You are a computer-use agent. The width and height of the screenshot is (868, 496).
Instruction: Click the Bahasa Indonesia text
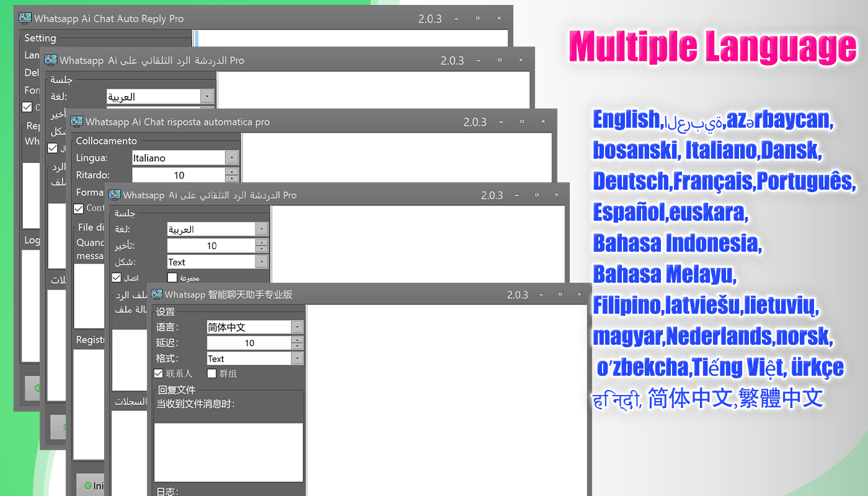point(677,243)
